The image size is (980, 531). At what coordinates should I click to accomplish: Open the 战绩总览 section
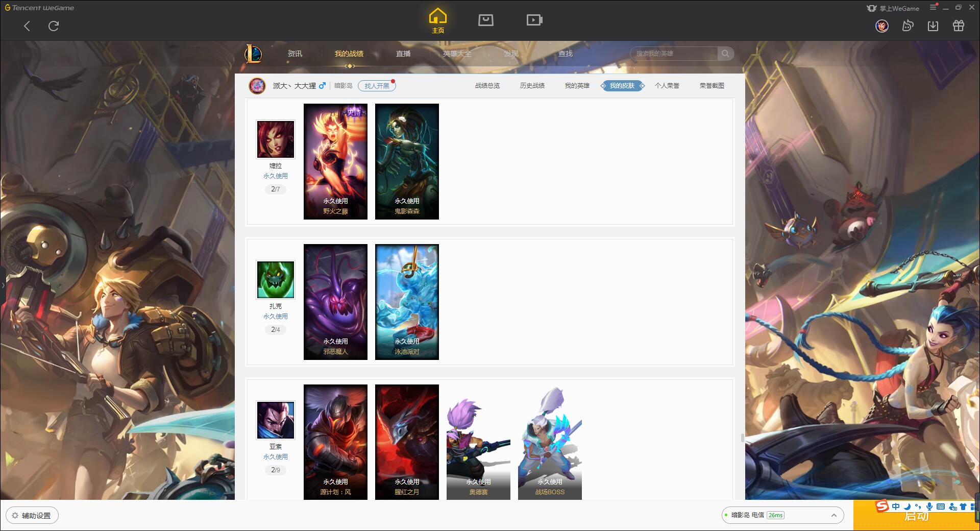coord(487,86)
